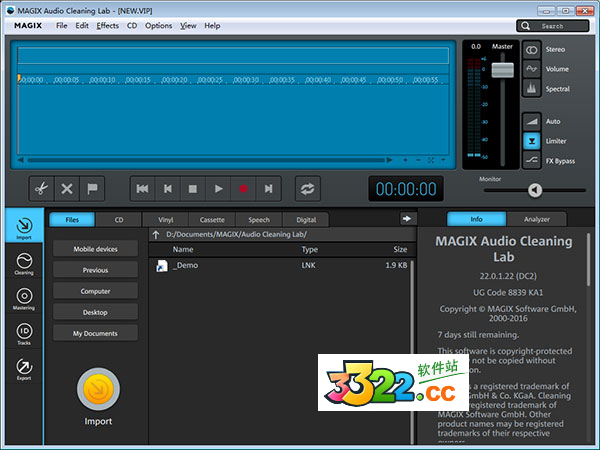The width and height of the screenshot is (600, 450).
Task: Open the CD menu
Action: (x=132, y=26)
